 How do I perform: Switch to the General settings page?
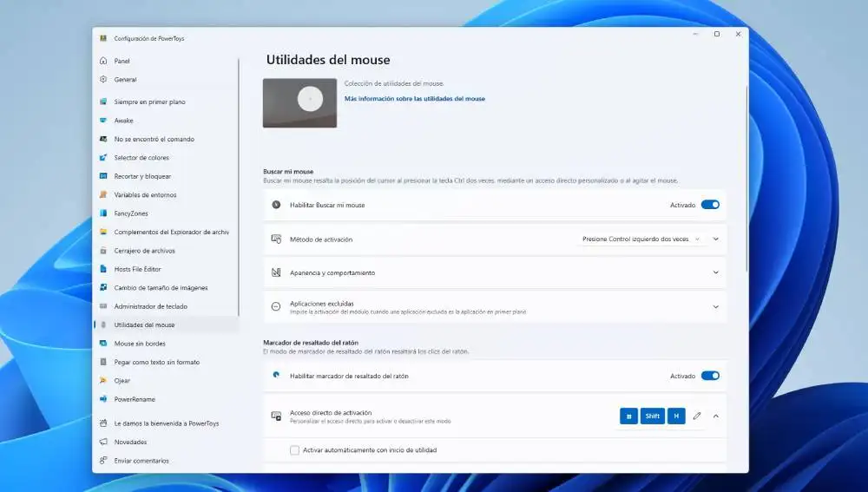click(166, 80)
